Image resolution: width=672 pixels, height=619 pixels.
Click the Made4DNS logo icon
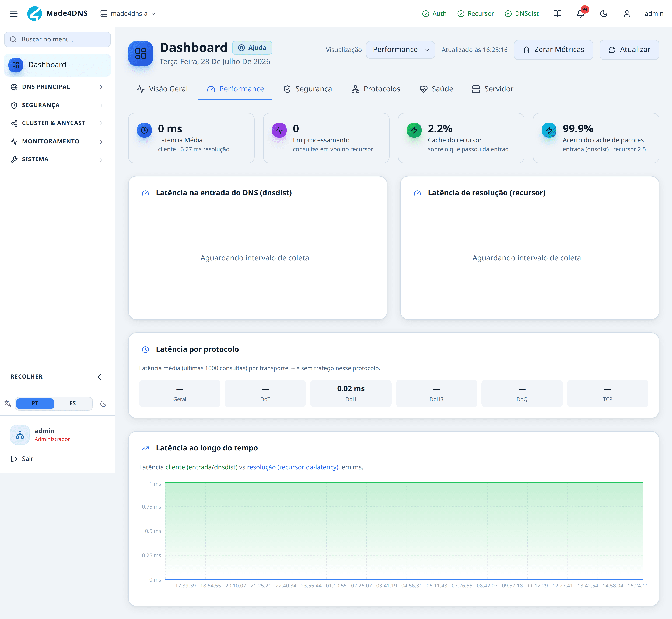[x=34, y=13]
